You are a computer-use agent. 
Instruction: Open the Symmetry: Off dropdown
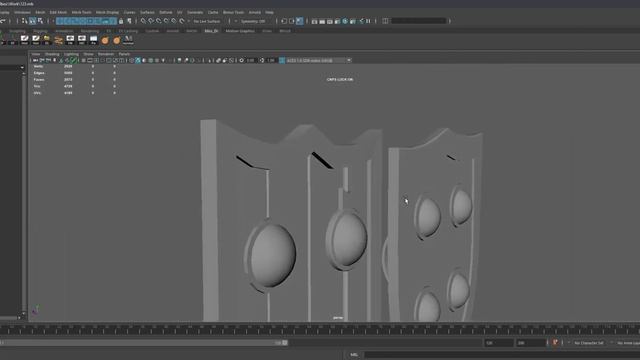coord(253,21)
